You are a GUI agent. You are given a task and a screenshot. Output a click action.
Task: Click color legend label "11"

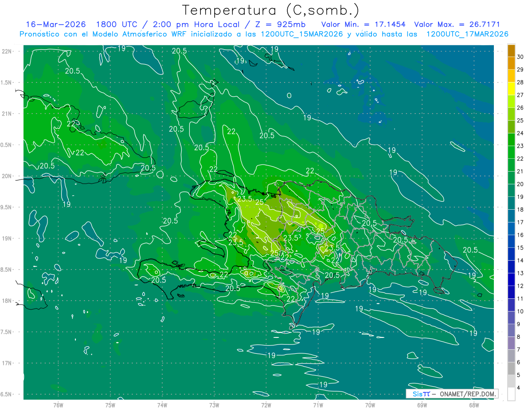(x=520, y=298)
